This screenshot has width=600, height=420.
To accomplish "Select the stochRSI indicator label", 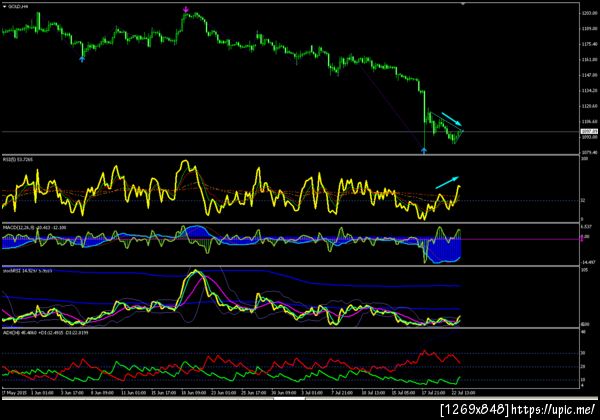I will (27, 271).
